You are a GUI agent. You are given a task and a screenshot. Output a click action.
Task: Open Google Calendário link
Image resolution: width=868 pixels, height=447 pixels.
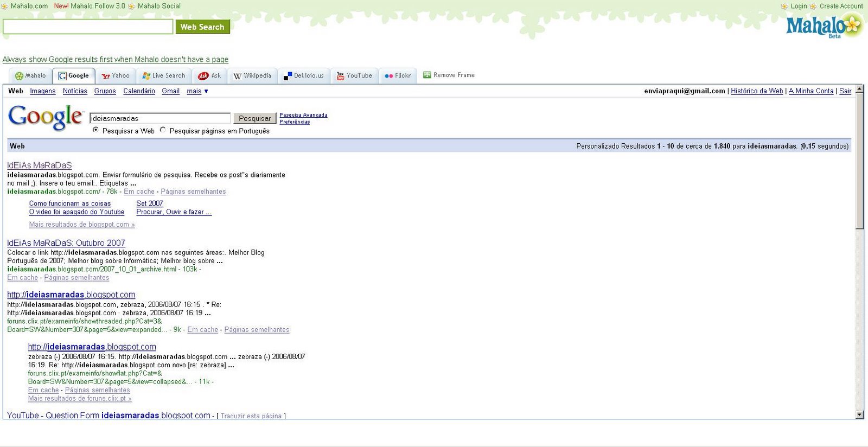(x=139, y=91)
